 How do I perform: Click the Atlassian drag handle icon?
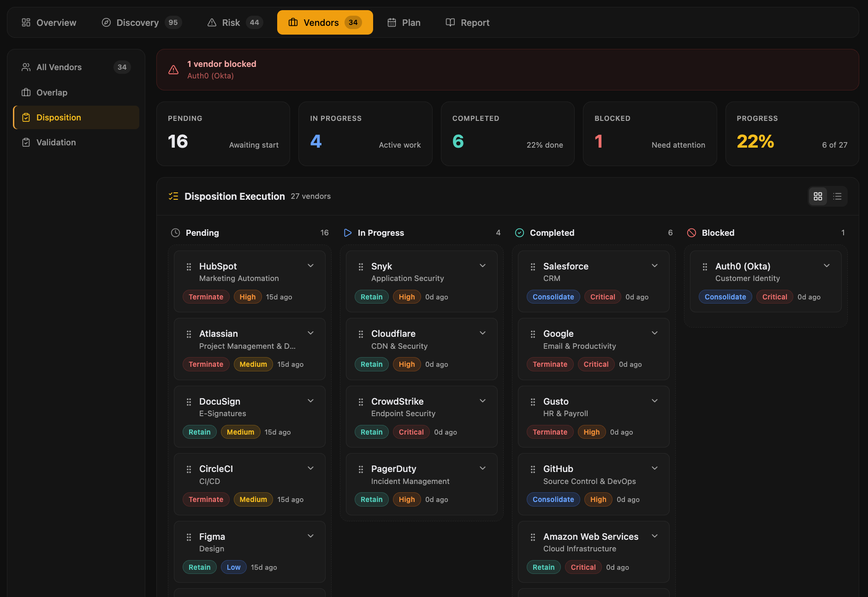[x=189, y=334]
